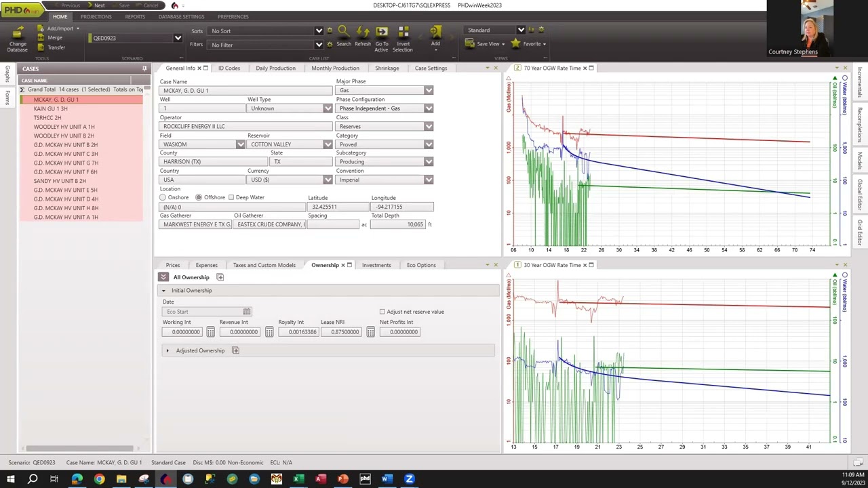Open the Database Settings ribbon tab
The image size is (868, 488).
(181, 16)
